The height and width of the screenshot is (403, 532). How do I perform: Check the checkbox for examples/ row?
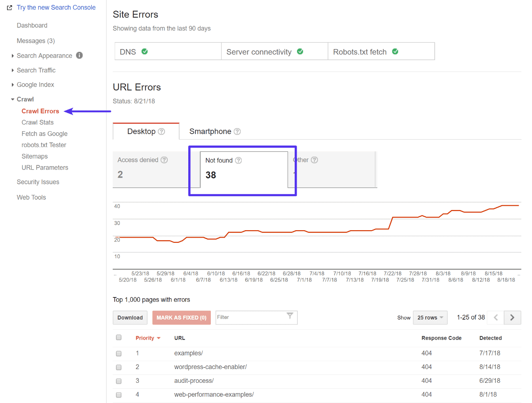(x=119, y=353)
